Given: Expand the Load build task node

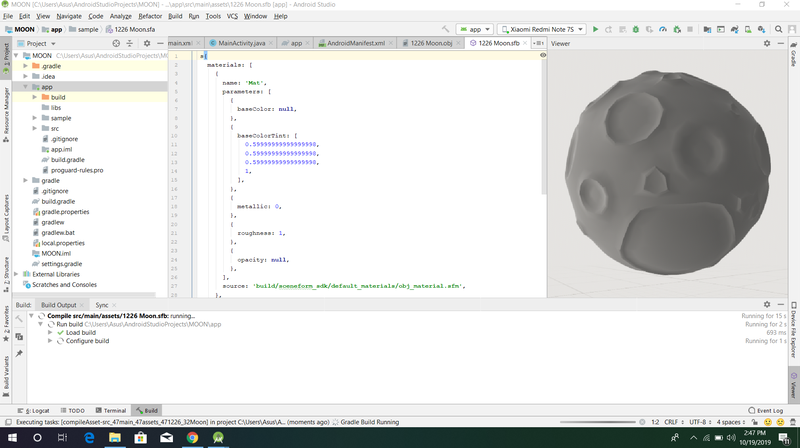Looking at the screenshot, I should point(50,332).
